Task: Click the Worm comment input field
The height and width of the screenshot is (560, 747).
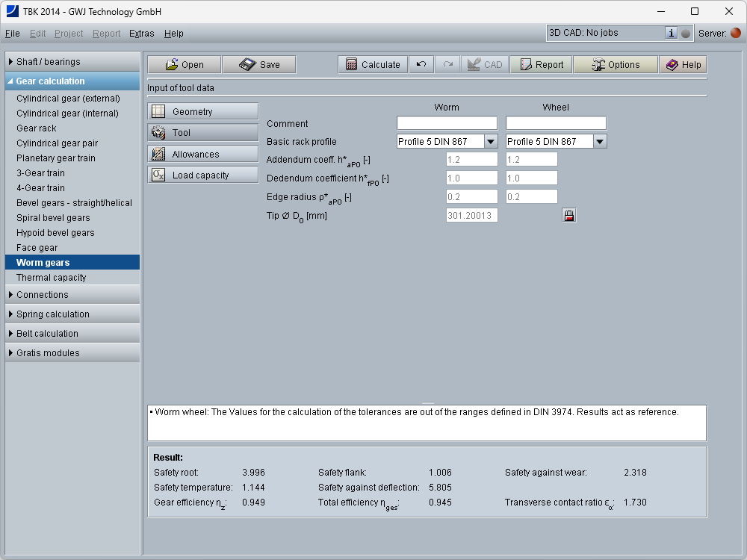Action: [x=447, y=123]
